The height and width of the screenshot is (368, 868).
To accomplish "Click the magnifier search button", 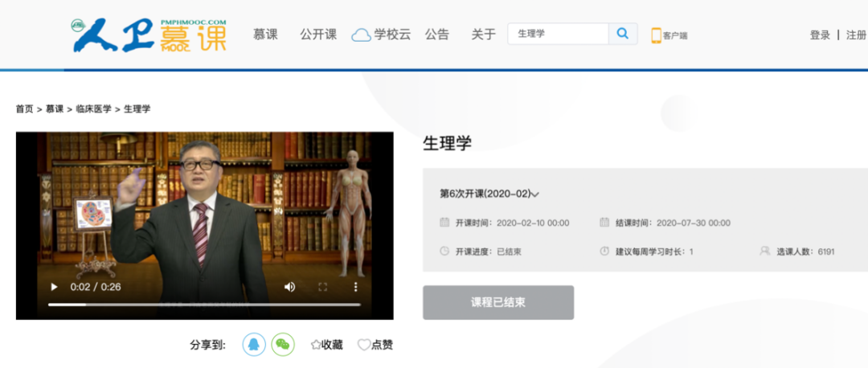I will pyautogui.click(x=623, y=34).
